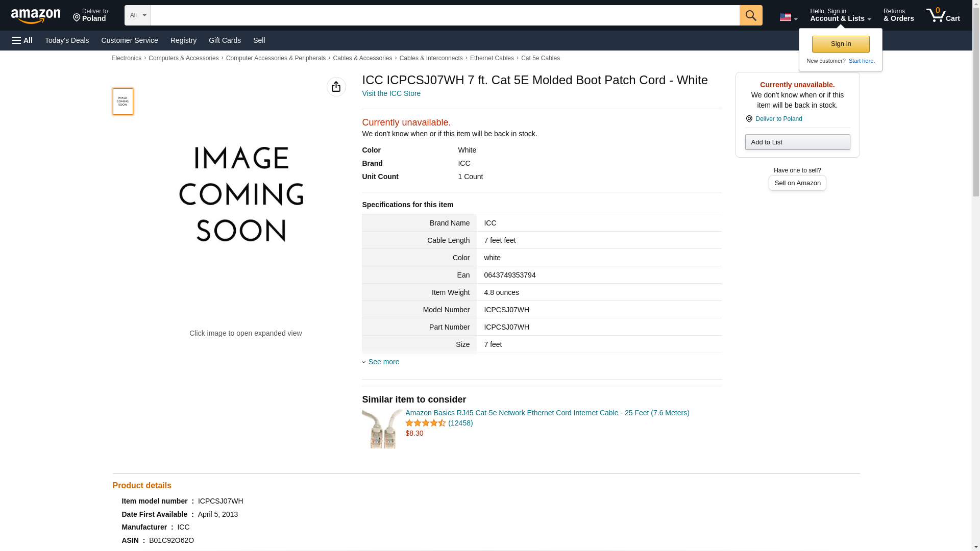Visit the ICC Store link
Screen dimensions: 980x551
coord(391,93)
